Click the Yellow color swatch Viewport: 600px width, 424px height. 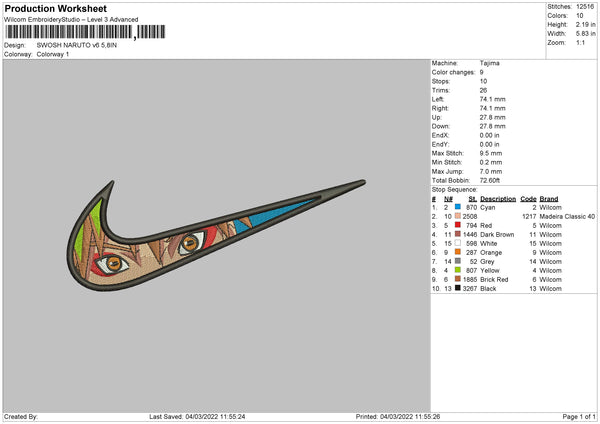(x=458, y=270)
